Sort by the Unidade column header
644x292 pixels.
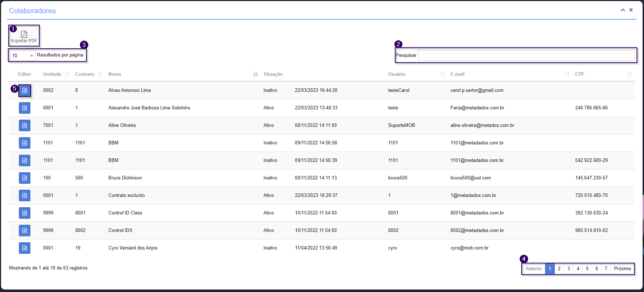click(x=52, y=74)
